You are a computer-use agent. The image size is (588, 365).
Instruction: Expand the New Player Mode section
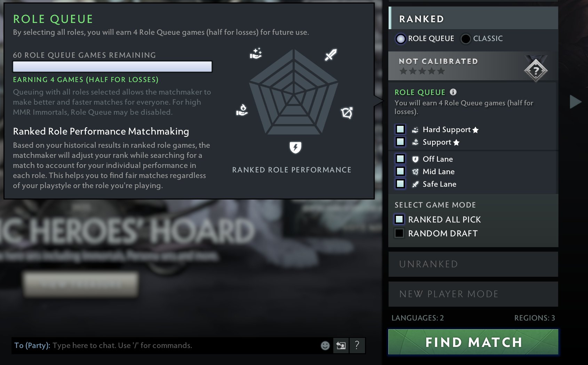click(x=473, y=294)
